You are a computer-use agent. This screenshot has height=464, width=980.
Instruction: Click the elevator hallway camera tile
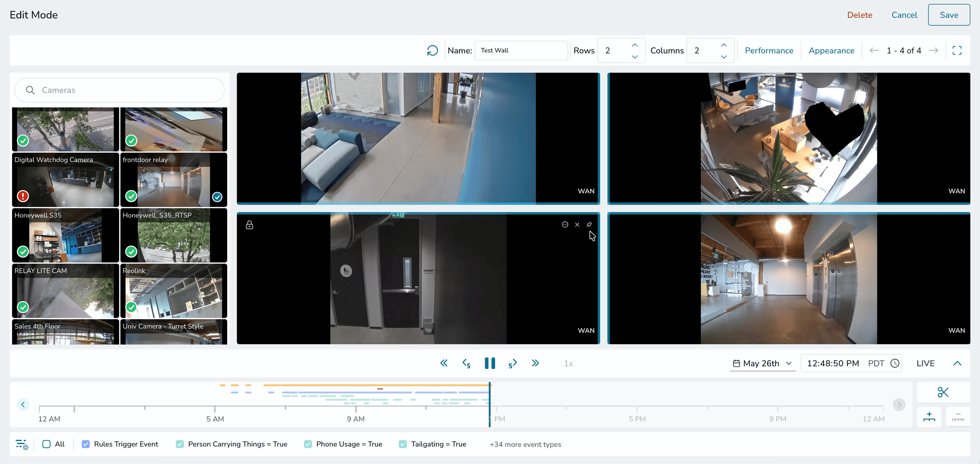789,278
